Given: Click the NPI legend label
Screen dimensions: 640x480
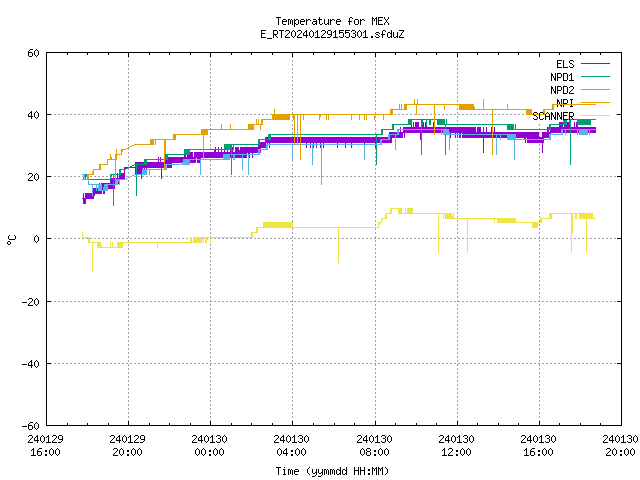Looking at the screenshot, I should pos(565,103).
